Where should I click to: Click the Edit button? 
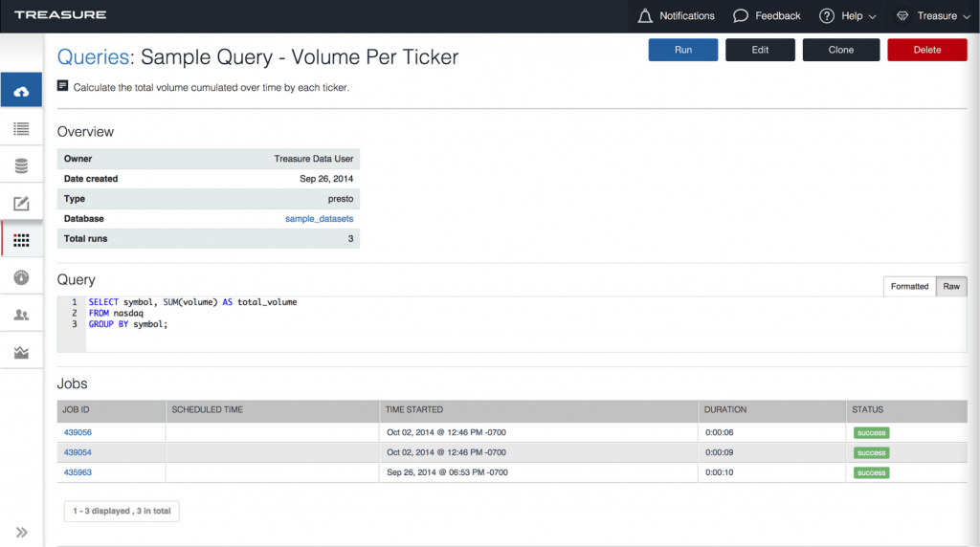click(x=760, y=50)
